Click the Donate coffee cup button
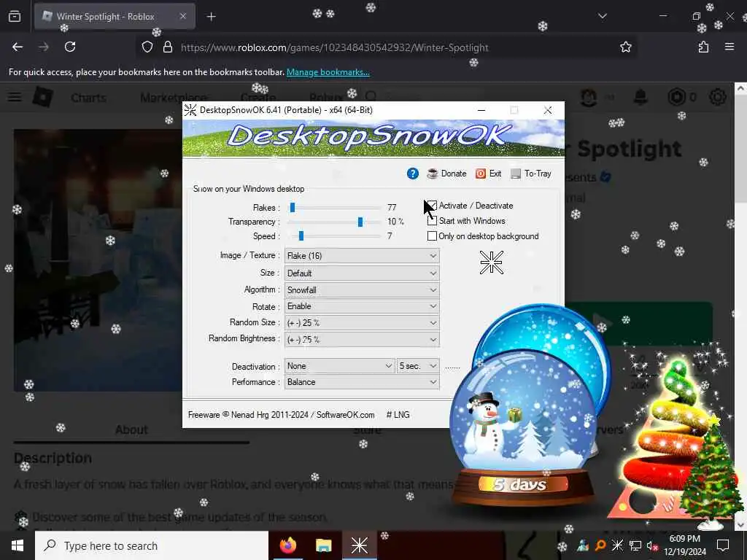This screenshot has height=560, width=747. [x=446, y=174]
